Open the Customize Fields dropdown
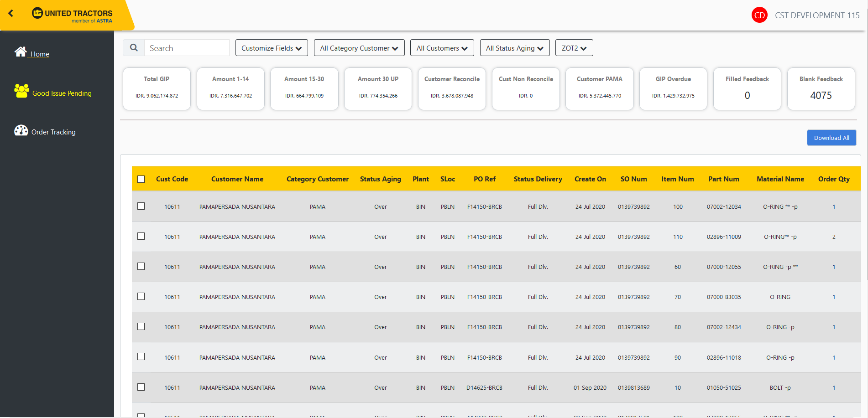Screen dimensions: 868x418 pyautogui.click(x=272, y=48)
